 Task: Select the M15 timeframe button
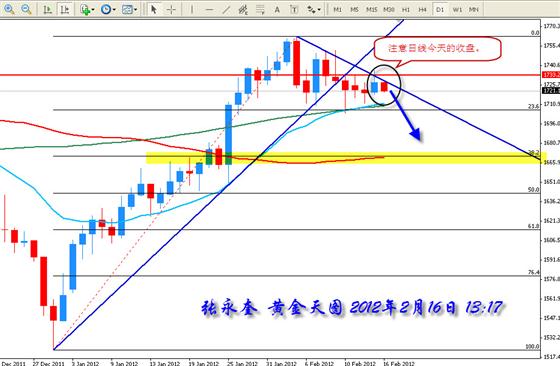pyautogui.click(x=371, y=10)
